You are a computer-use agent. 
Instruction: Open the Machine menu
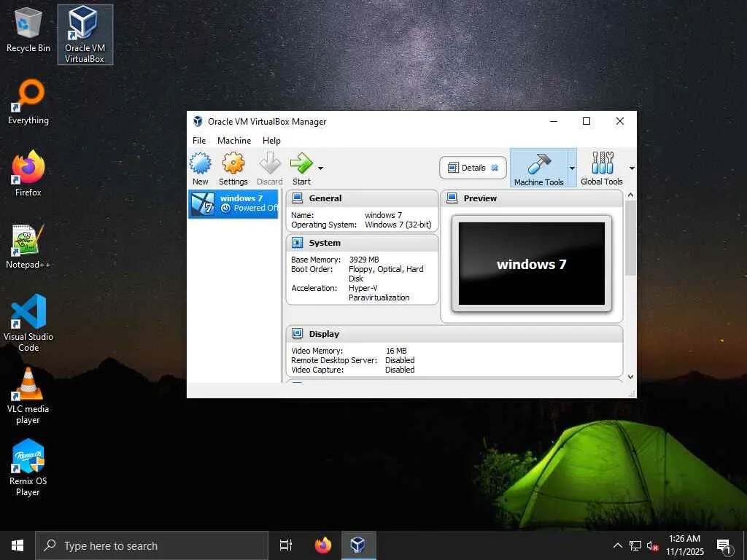coord(234,141)
